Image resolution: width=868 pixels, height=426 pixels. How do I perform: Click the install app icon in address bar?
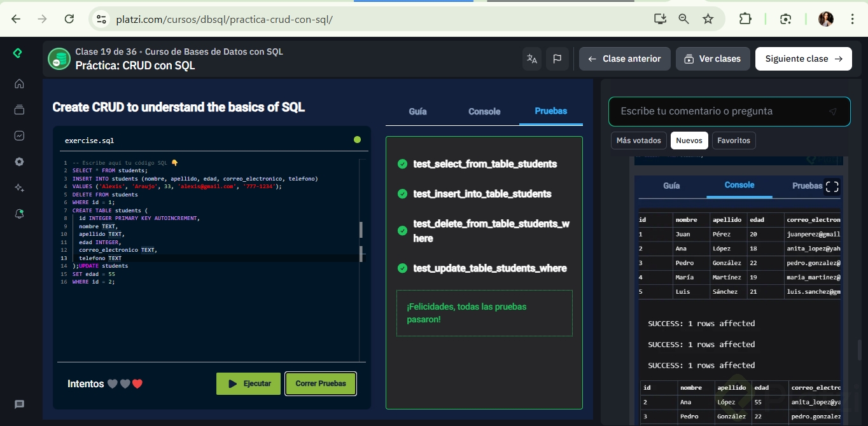659,19
